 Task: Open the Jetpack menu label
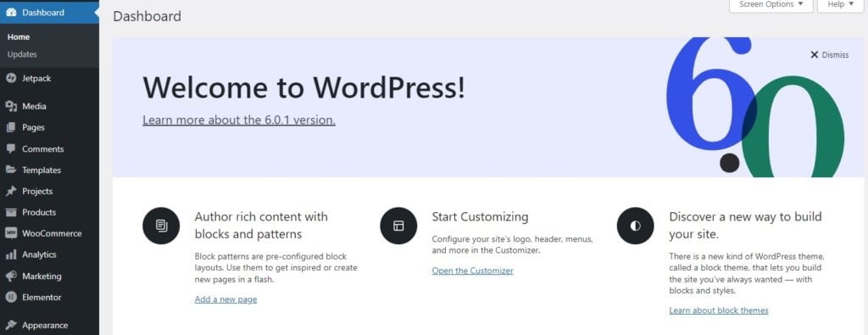(x=36, y=79)
